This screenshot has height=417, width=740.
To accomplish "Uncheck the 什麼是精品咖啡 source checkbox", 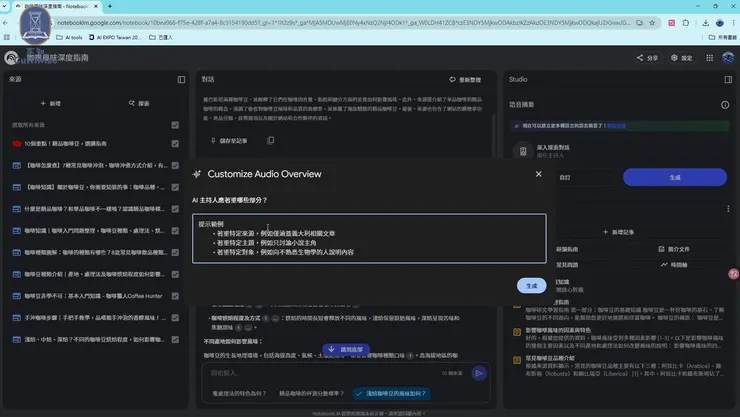I will 175,209.
